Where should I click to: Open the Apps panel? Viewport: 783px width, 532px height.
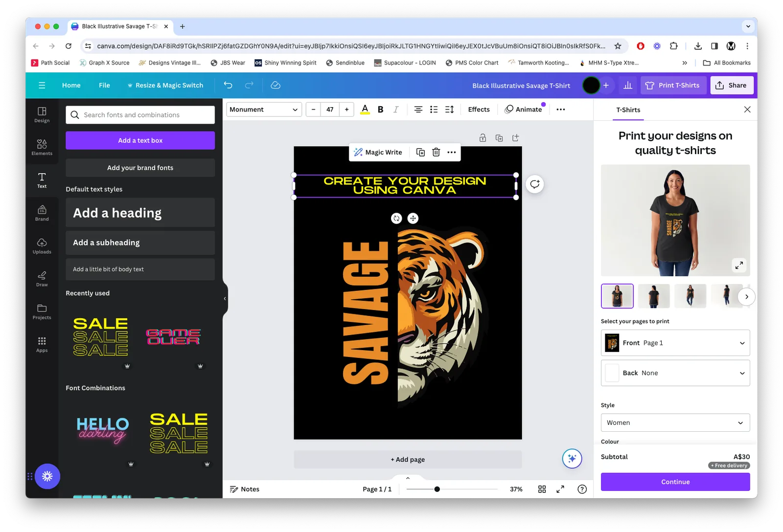click(42, 344)
